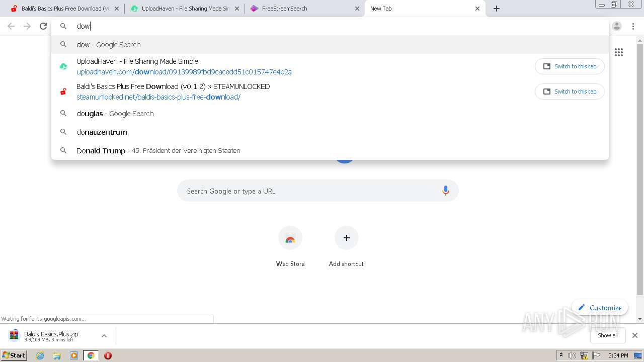Open the volume speaker tray icon
This screenshot has height=362, width=644.
[x=572, y=355]
